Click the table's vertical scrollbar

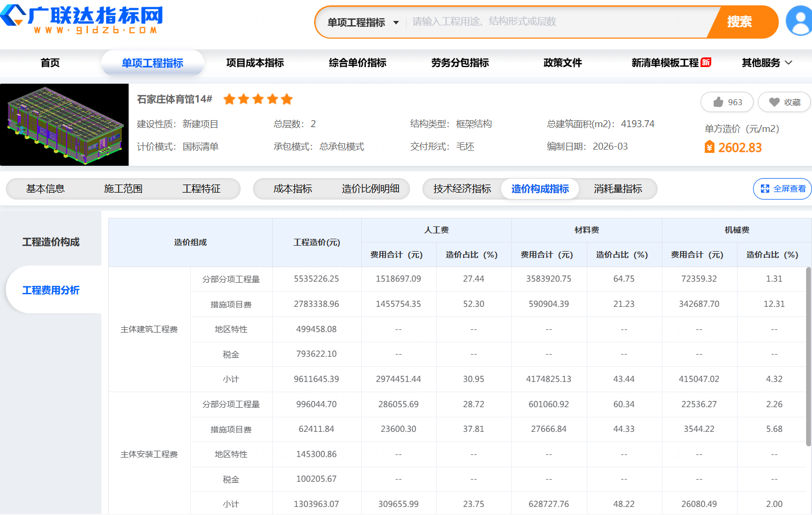click(809, 357)
